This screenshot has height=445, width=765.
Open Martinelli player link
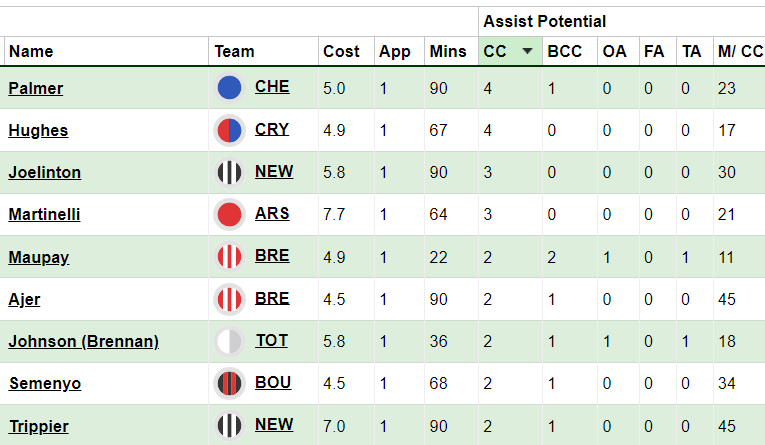click(x=44, y=214)
